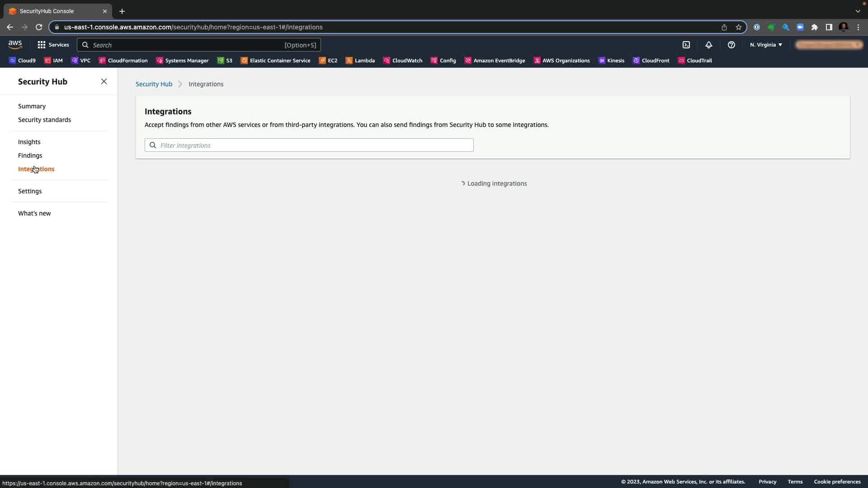Expand the account name dropdown menu
The image size is (868, 488).
tap(829, 45)
